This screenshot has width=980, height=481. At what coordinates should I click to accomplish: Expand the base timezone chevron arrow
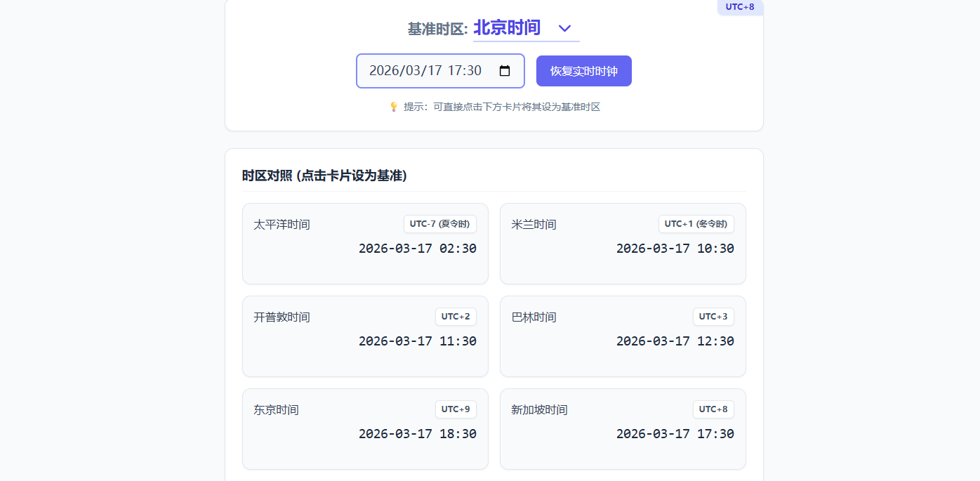(x=564, y=29)
